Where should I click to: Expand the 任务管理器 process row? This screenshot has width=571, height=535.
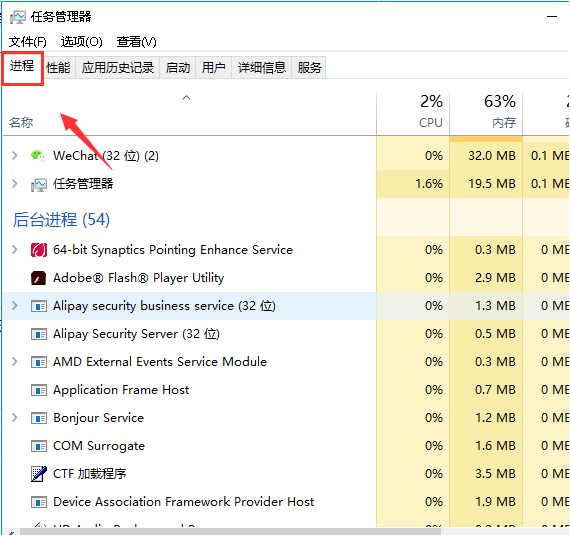[15, 184]
